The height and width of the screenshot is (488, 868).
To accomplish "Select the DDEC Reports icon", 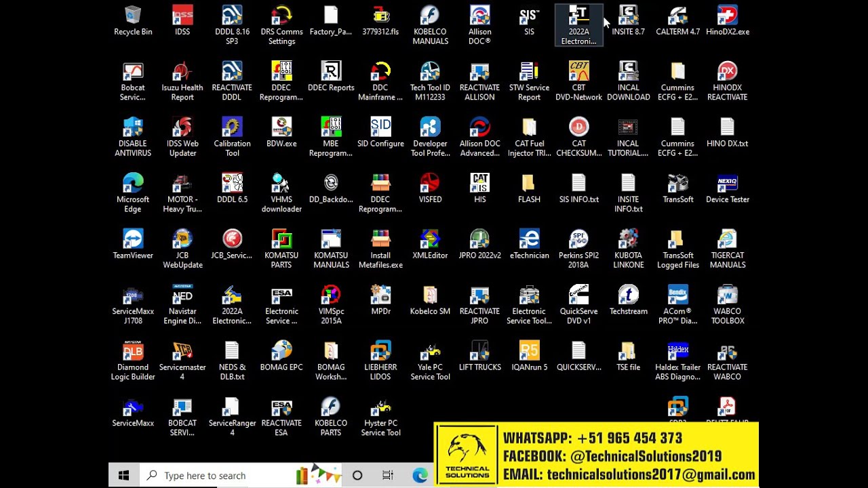I will pyautogui.click(x=331, y=77).
